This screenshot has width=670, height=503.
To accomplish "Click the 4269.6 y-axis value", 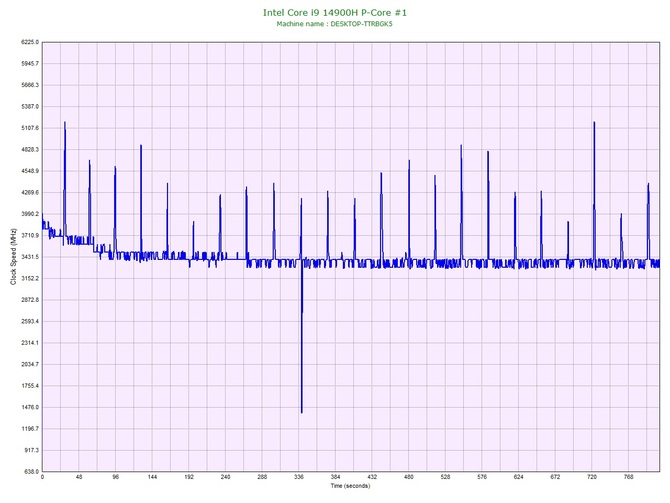I will (30, 193).
